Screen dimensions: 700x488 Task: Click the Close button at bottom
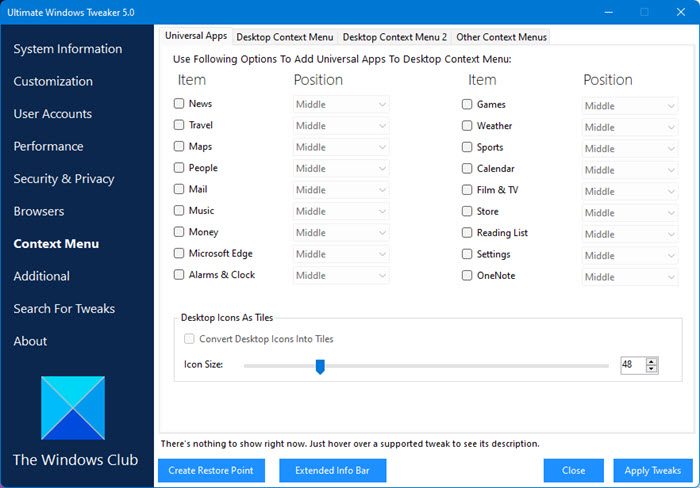pos(574,470)
